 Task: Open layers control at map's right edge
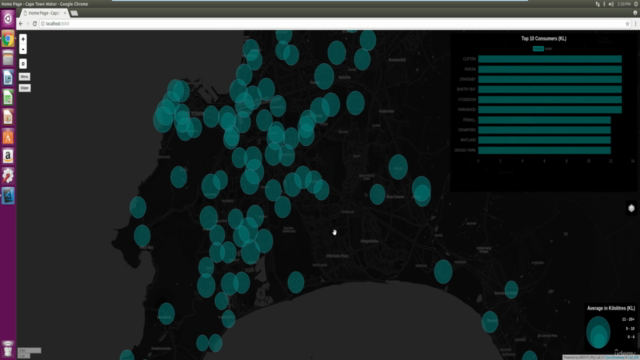(631, 208)
